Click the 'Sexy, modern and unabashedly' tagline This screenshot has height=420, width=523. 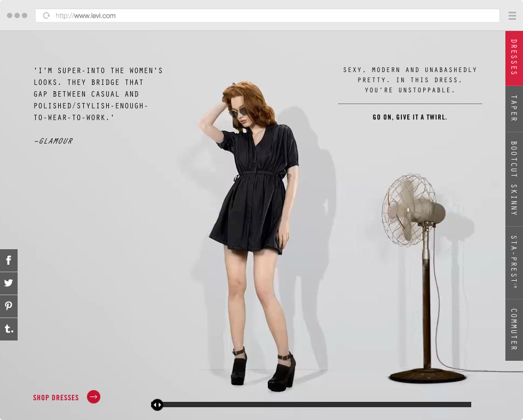coord(410,80)
